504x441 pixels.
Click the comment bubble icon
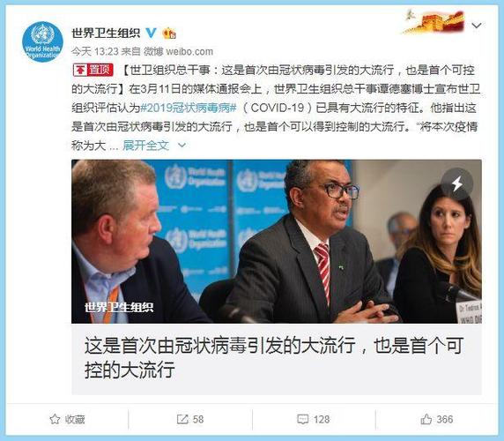point(303,419)
